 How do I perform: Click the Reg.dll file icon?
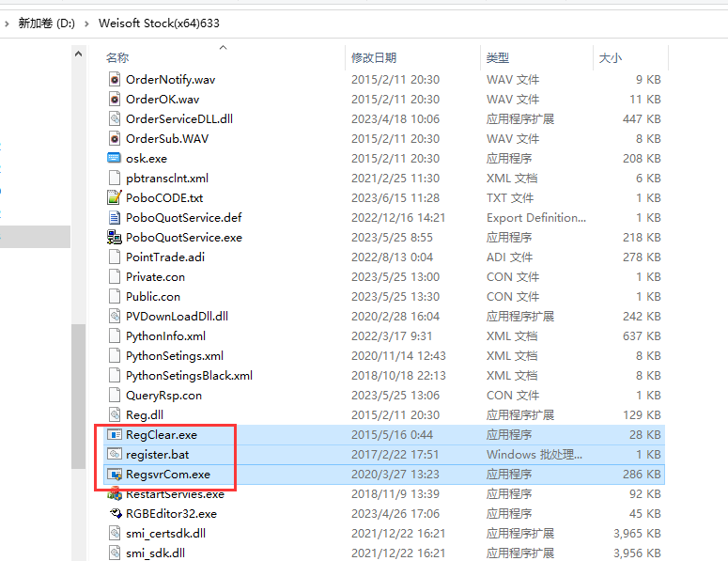115,415
